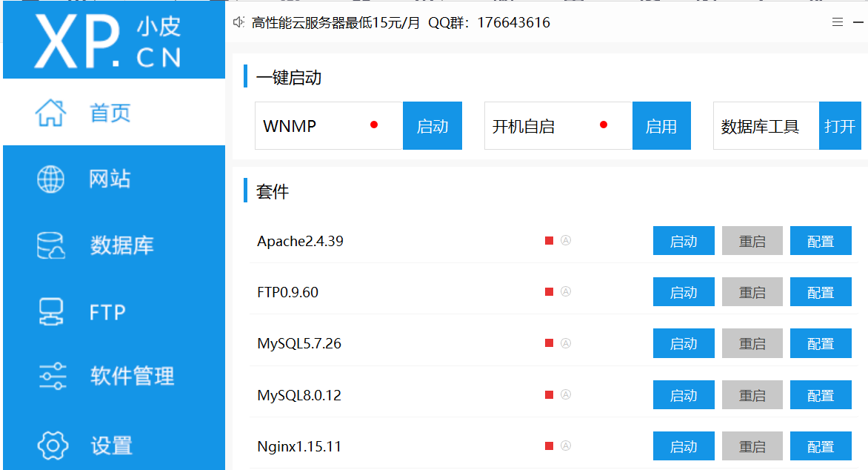Click the WNMP suite selector field

[x=329, y=126]
